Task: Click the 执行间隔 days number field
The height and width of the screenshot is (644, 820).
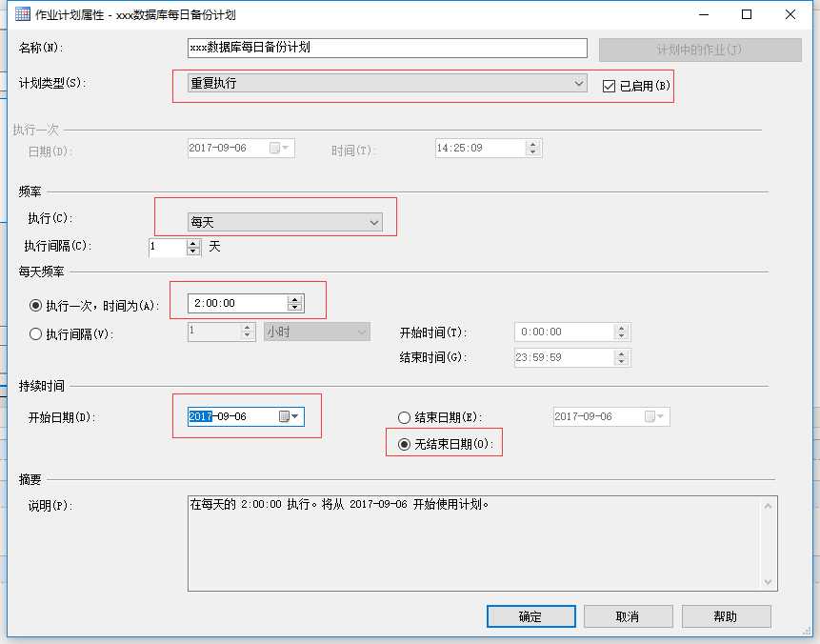Action: click(x=168, y=247)
